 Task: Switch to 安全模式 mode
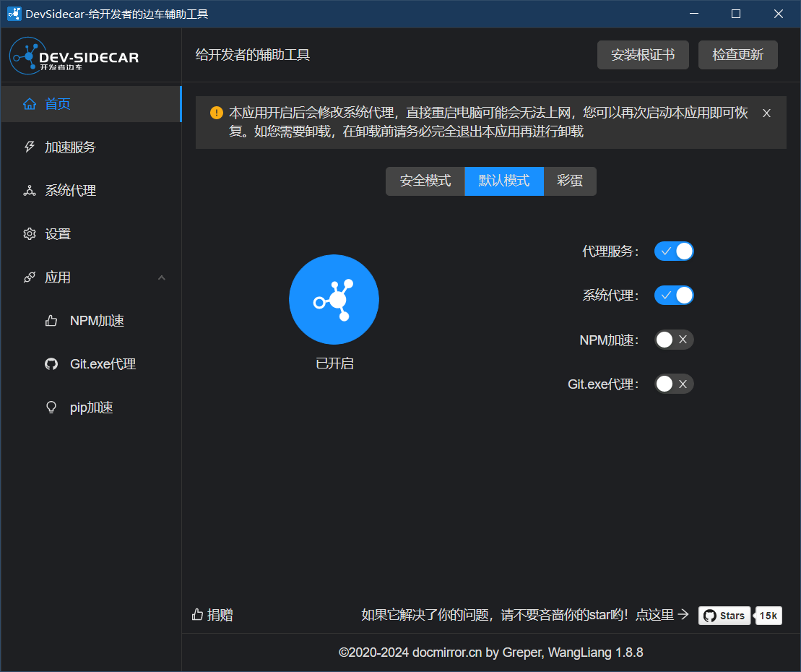[425, 181]
